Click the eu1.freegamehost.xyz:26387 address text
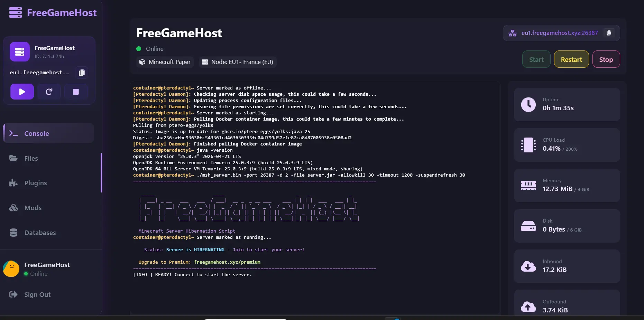Screen dimensions: 644x320 [x=560, y=33]
